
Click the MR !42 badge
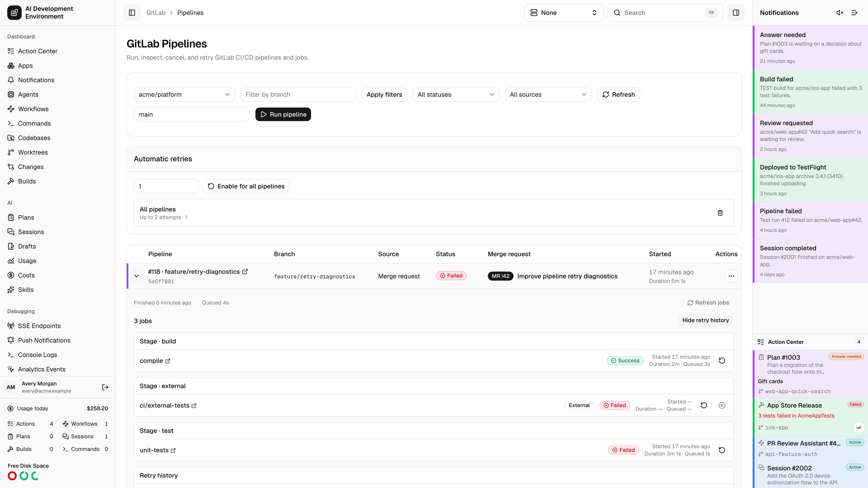tap(500, 276)
